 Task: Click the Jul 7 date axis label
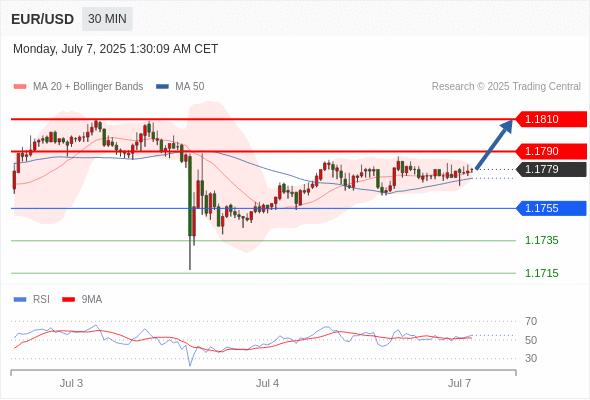coord(459,383)
